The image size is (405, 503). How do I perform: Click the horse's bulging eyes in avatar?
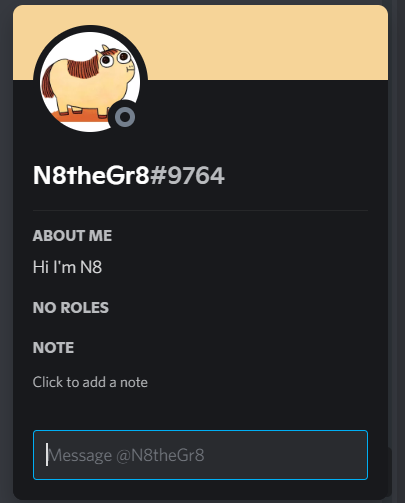pos(115,59)
